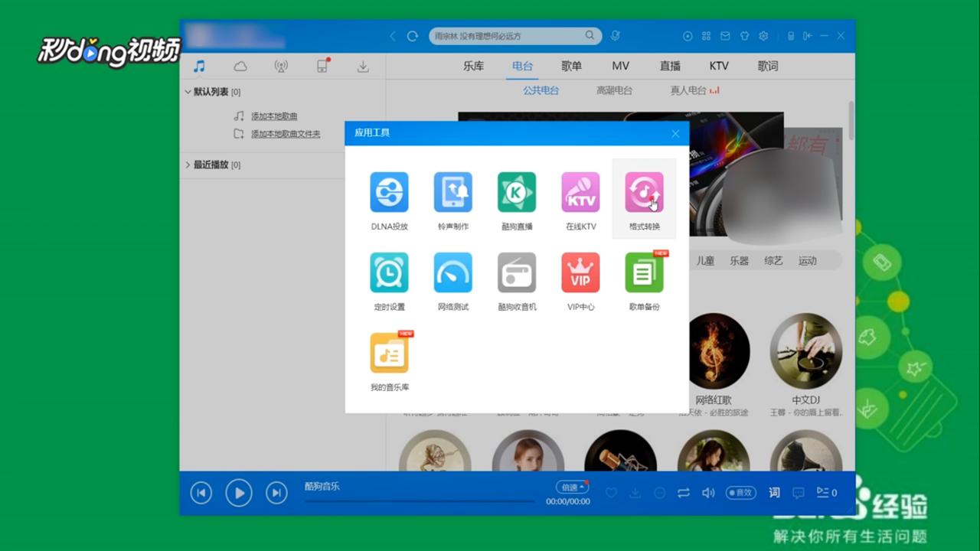Select the 真人电台 sub-tab
The width and height of the screenshot is (980, 551).
click(x=688, y=90)
